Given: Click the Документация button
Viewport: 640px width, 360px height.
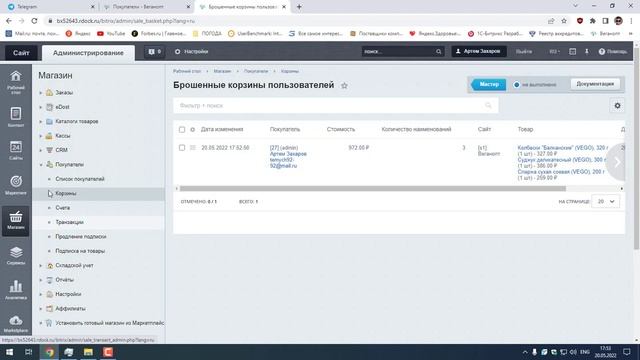Looking at the screenshot, I should click(595, 84).
